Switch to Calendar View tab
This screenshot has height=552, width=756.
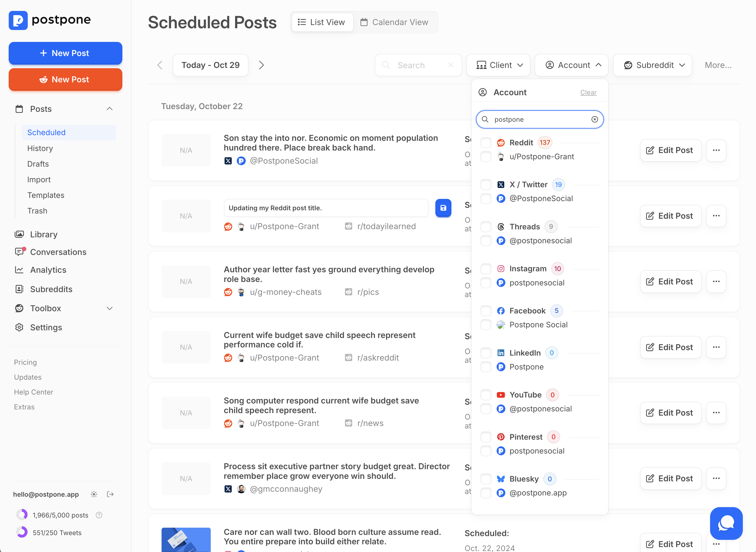coord(394,22)
